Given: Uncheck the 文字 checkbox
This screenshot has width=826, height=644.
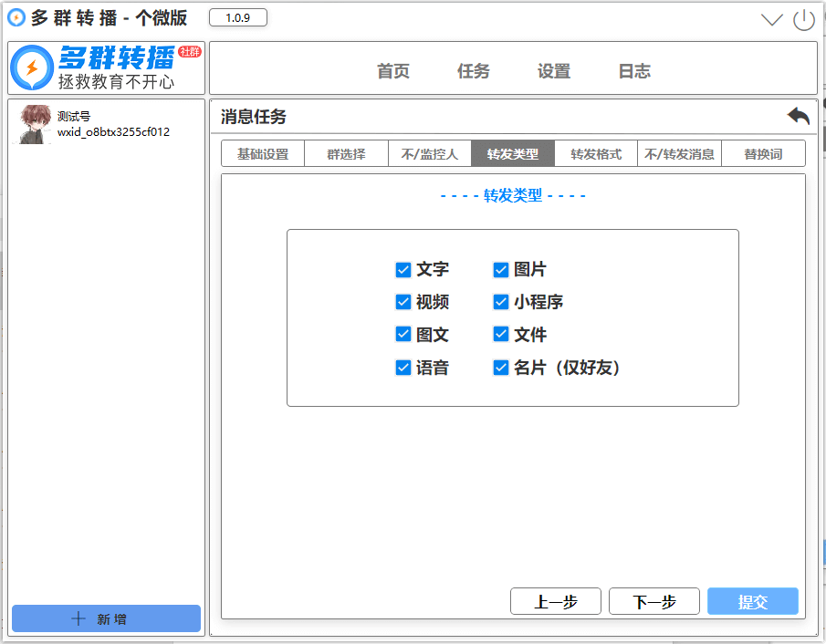Looking at the screenshot, I should (403, 270).
